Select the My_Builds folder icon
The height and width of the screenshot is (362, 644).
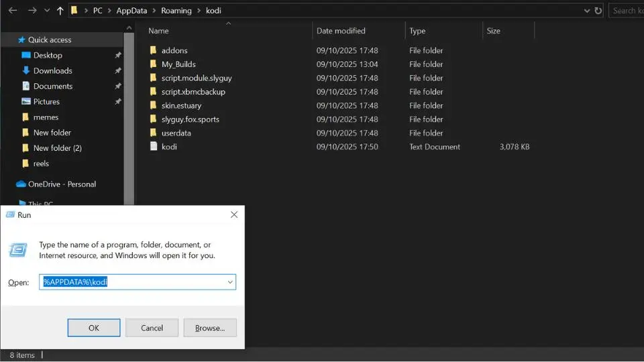pos(153,64)
